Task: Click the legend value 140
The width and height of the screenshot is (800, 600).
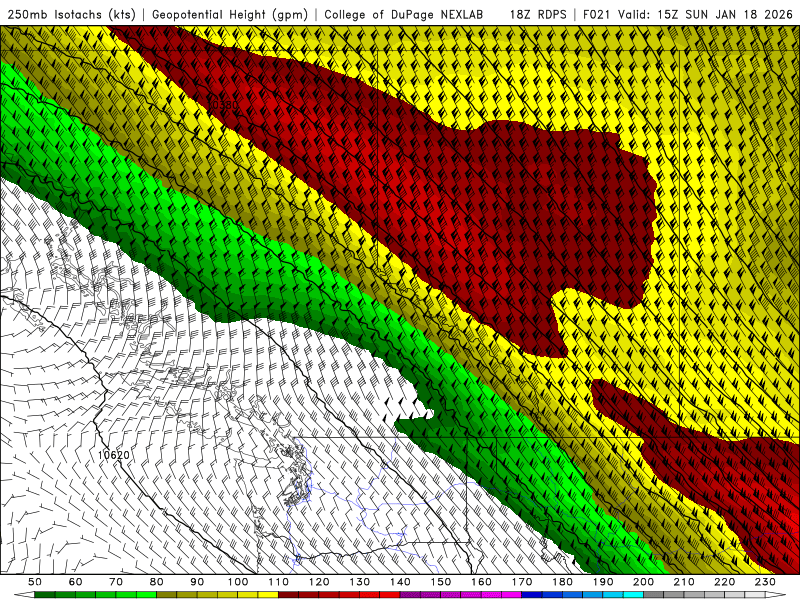Action: (401, 582)
